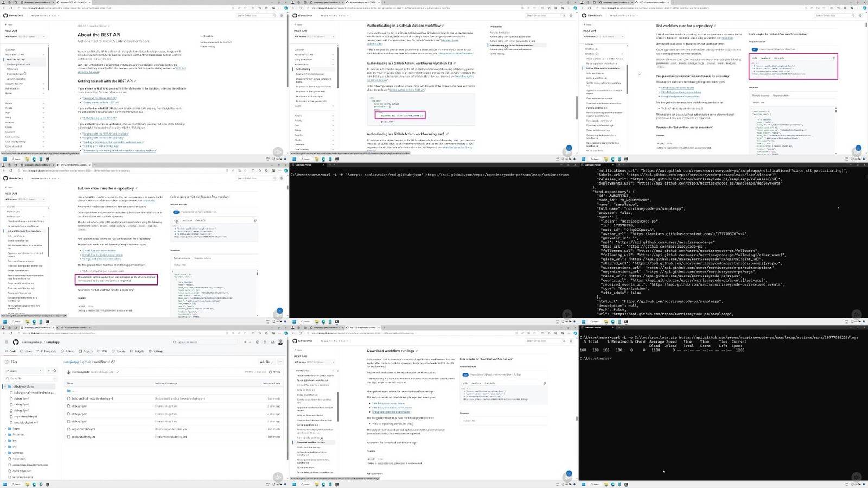
Task: Click the search magnifier beside the main branch selector
Action: tap(55, 371)
